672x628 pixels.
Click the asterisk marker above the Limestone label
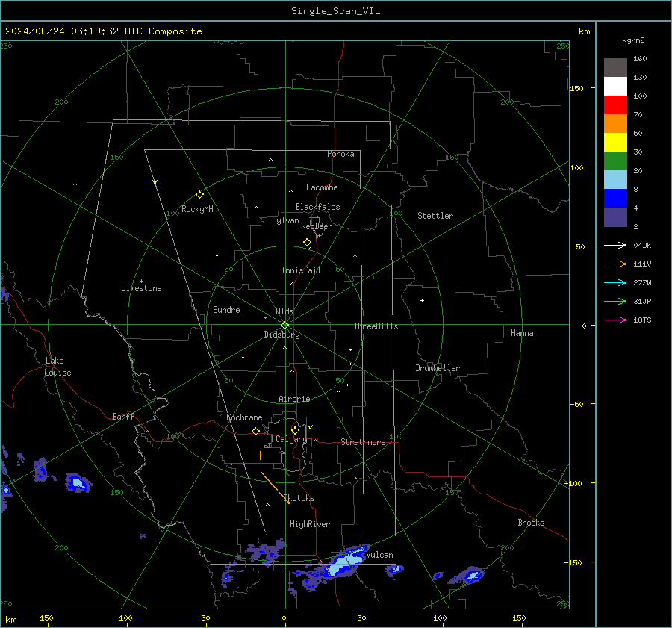pos(141,282)
